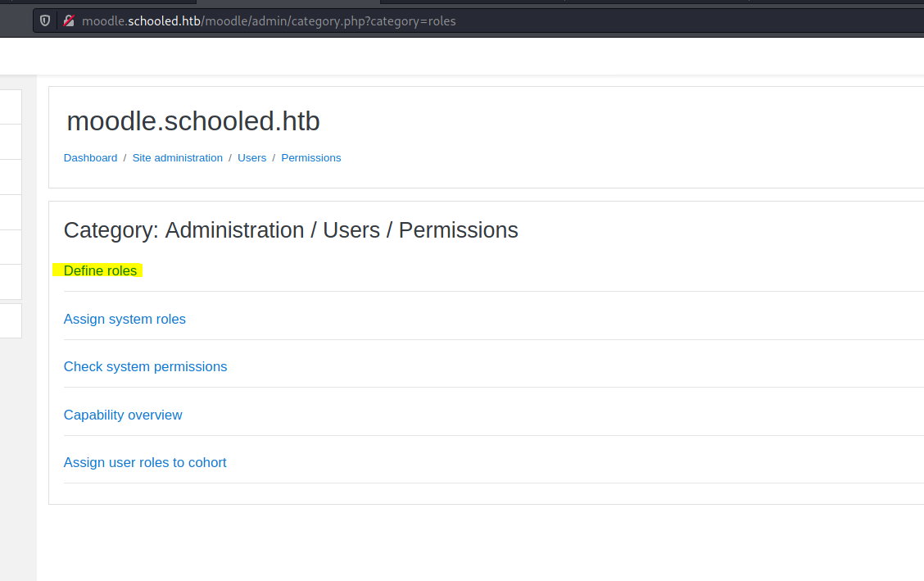The height and width of the screenshot is (581, 924).
Task: Click the moodle.schooled.htb page heading
Action: tap(192, 120)
